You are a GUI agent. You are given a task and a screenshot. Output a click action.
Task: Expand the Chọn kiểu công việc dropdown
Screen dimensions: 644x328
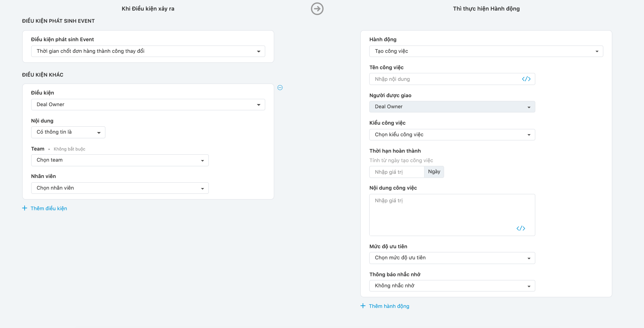click(x=452, y=135)
